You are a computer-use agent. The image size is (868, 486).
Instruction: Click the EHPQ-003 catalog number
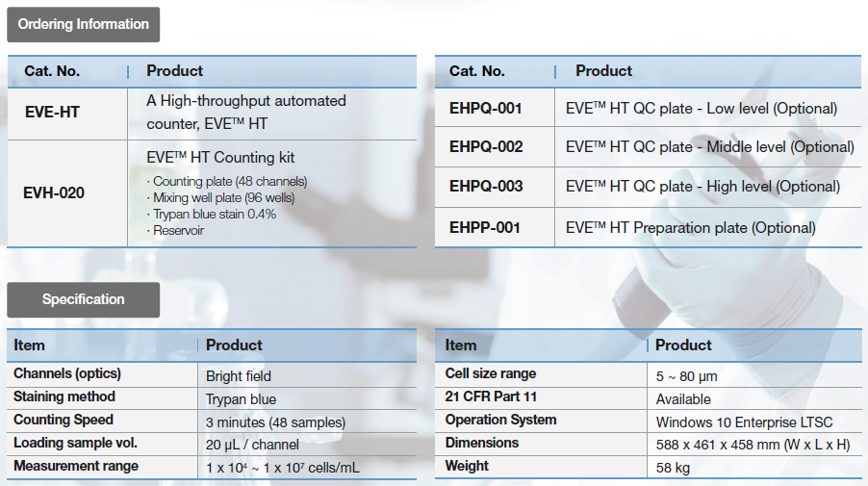coord(486,187)
